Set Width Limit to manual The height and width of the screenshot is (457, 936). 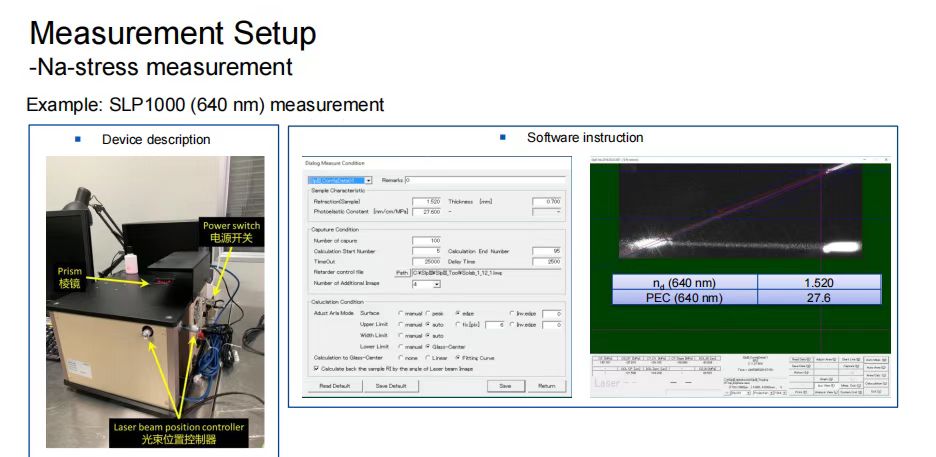(x=400, y=335)
